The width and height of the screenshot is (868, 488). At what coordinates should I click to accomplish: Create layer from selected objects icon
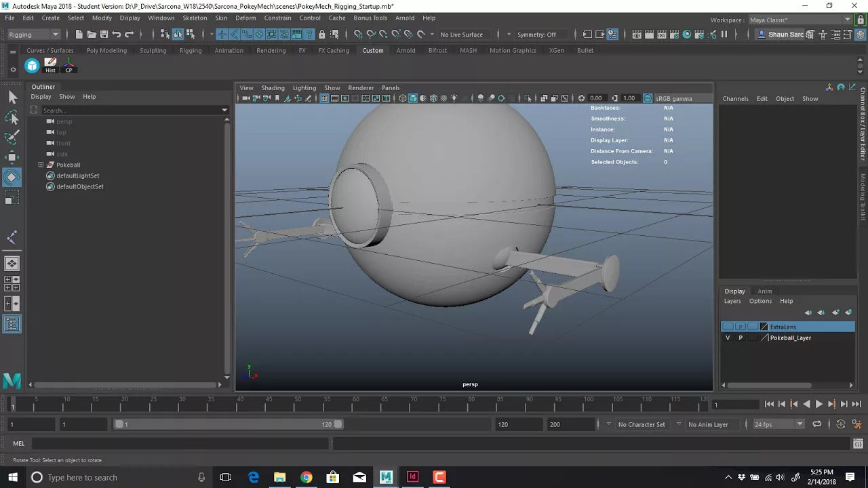tap(848, 312)
